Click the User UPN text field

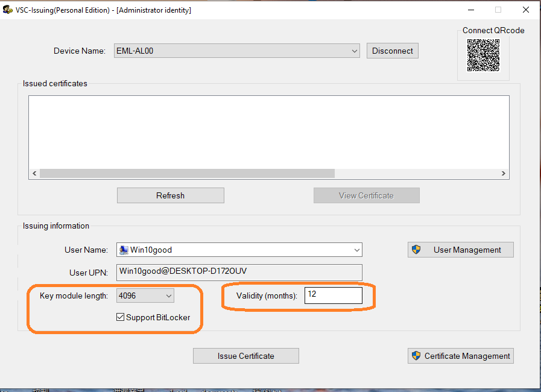pyautogui.click(x=239, y=272)
